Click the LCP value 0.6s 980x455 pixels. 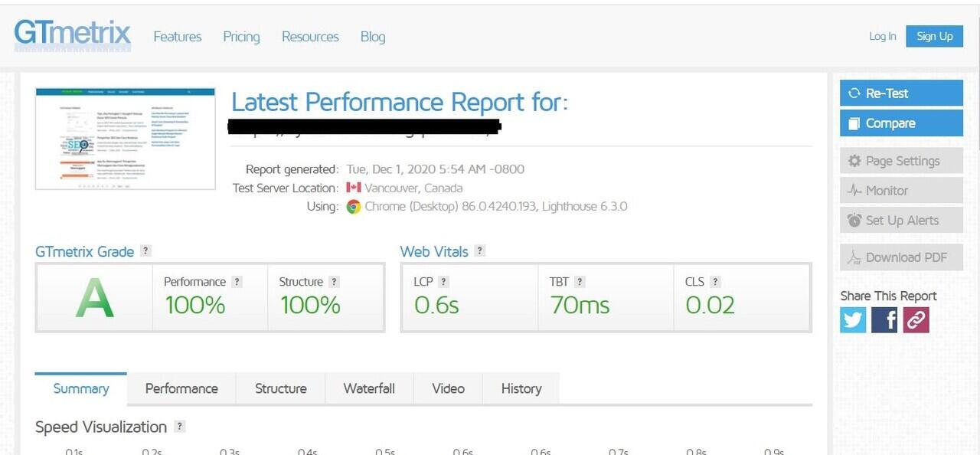436,305
